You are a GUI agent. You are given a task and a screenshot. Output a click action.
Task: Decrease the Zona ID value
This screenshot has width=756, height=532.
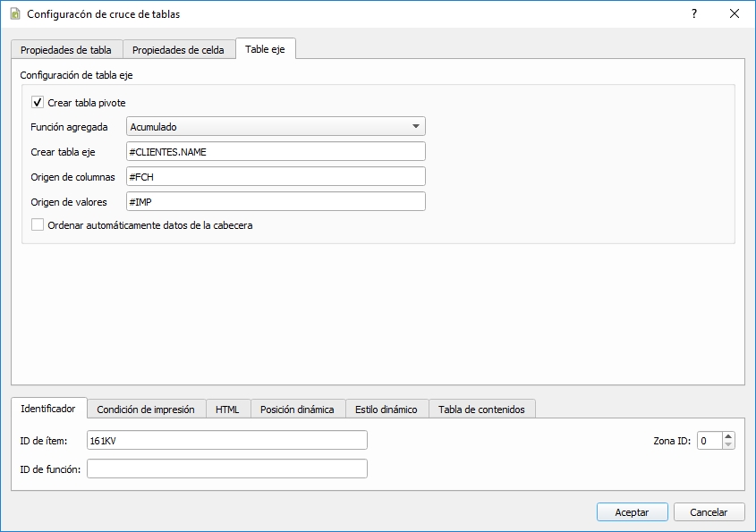(728, 444)
